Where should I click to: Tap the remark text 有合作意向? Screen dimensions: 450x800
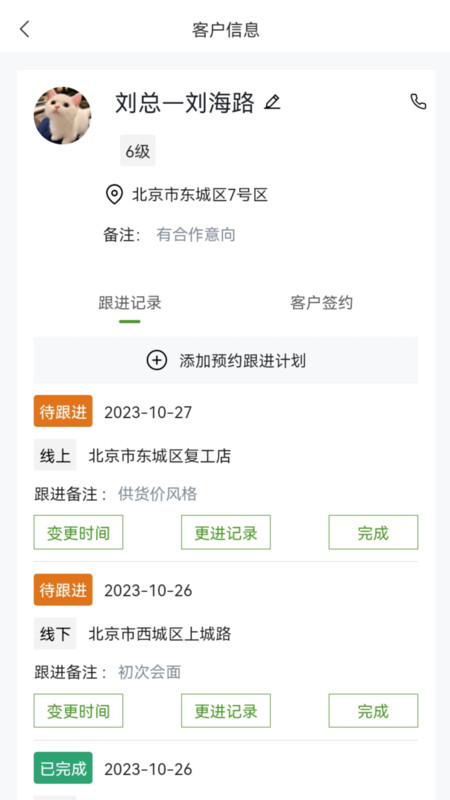point(196,235)
